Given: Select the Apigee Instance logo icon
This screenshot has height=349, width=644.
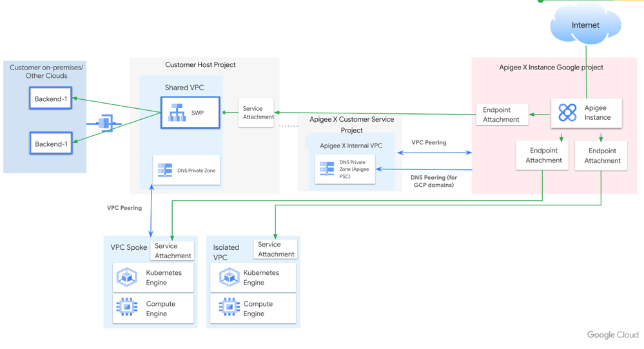Looking at the screenshot, I should (567, 113).
